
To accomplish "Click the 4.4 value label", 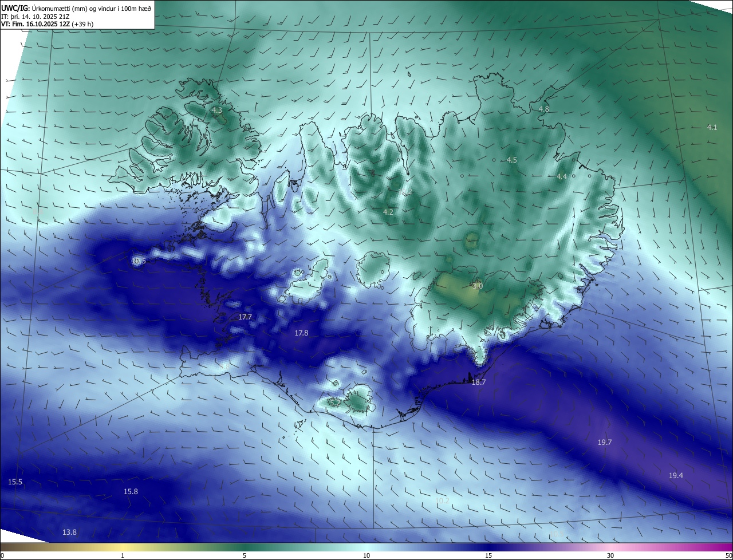I will 562,177.
